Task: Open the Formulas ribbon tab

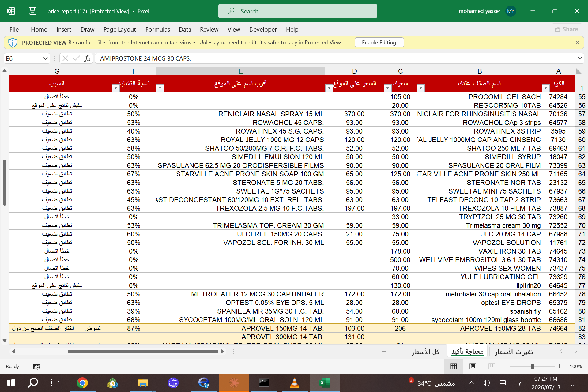Action: (158, 29)
